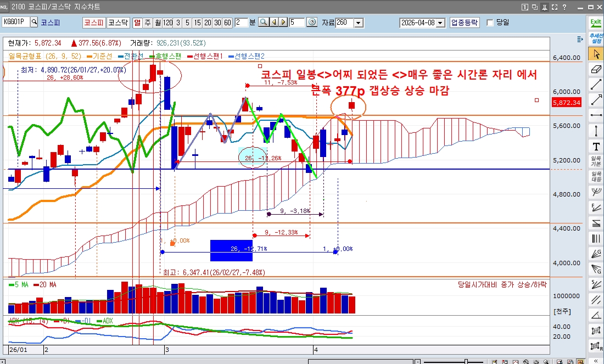Select the eraser tool in drawing sidebar
This screenshot has height=364, width=604.
coord(596,69)
